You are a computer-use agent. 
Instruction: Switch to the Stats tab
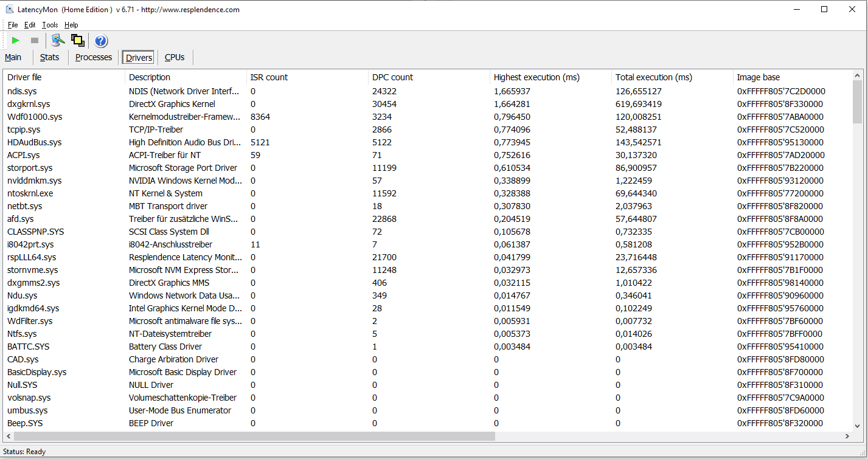tap(50, 57)
